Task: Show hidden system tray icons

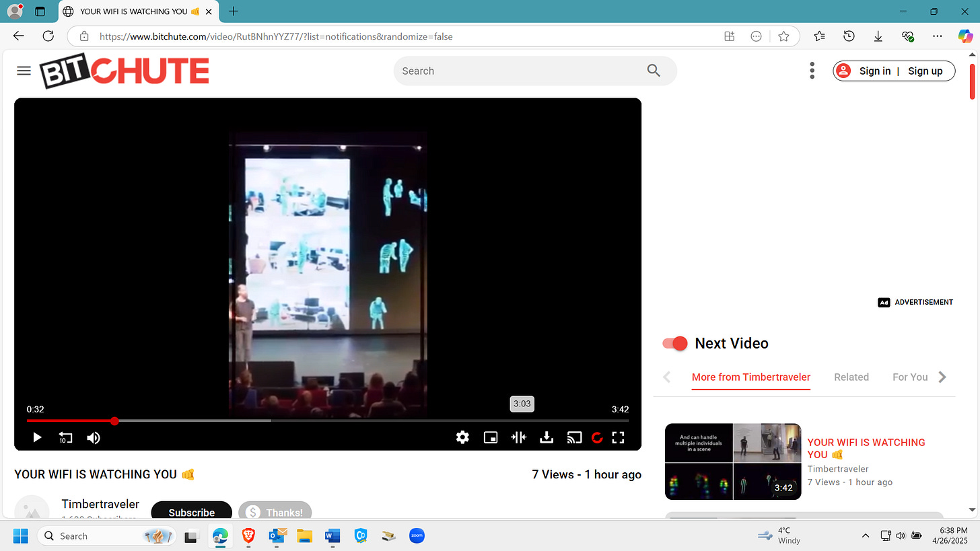Action: tap(866, 536)
